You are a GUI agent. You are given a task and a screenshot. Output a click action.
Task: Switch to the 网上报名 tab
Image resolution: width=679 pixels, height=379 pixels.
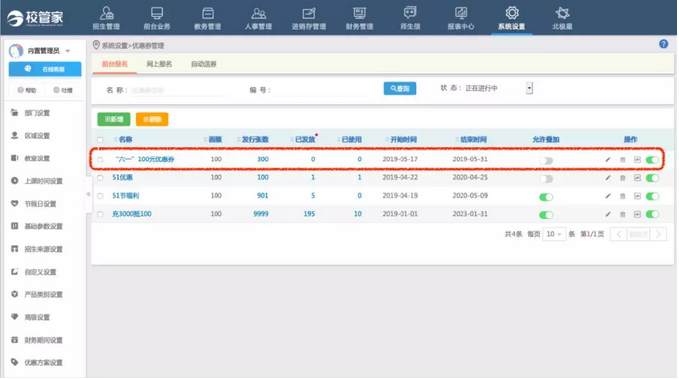[159, 64]
